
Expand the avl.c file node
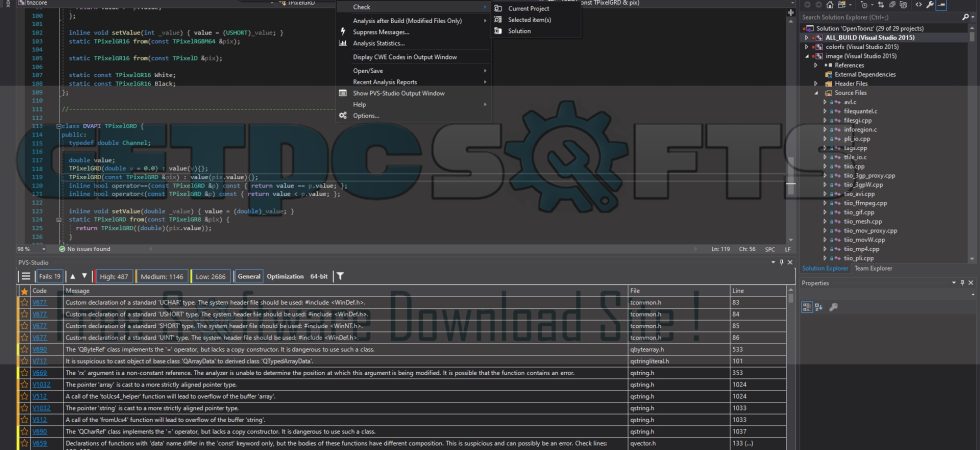click(x=825, y=102)
